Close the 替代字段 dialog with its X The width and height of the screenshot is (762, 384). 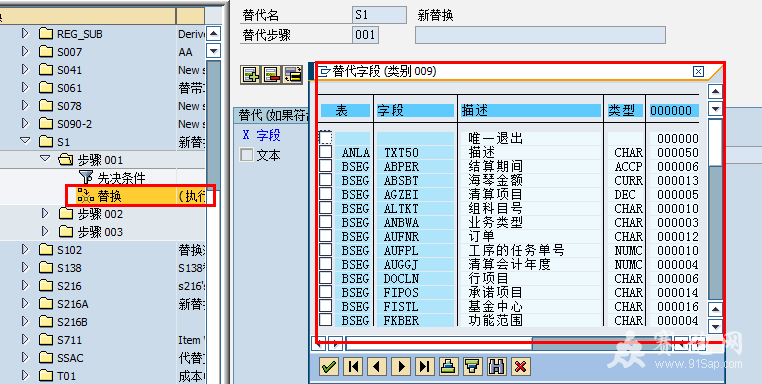pyautogui.click(x=698, y=72)
